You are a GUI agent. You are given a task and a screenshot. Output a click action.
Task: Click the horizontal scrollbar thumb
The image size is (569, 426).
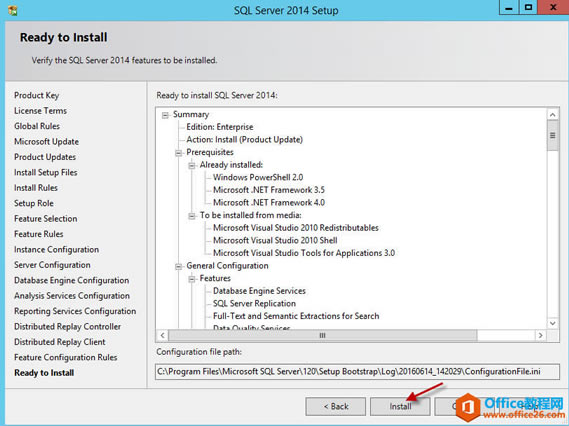pos(323,336)
